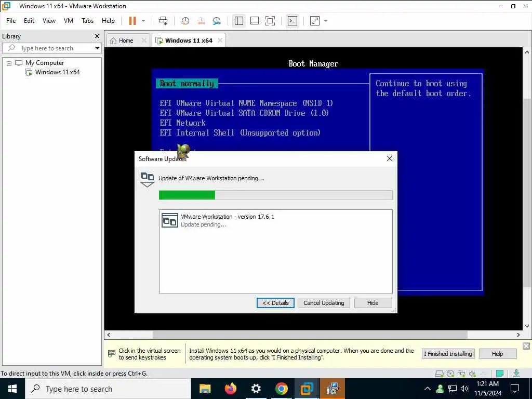Close the Windows 11 x64 tab

[x=220, y=41]
